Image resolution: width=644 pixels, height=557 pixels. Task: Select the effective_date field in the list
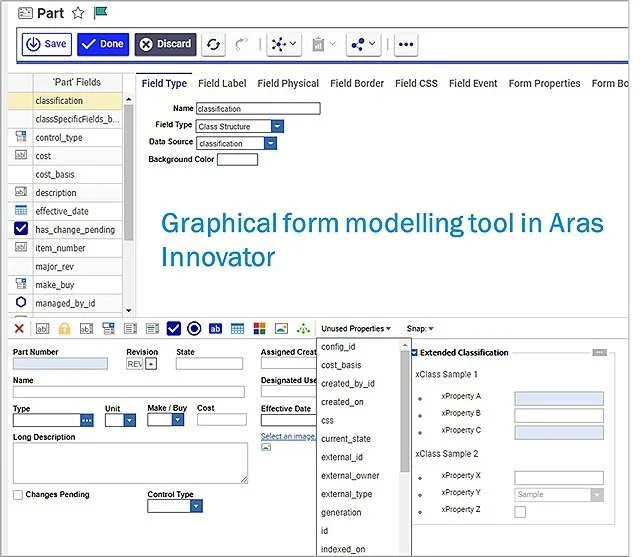point(65,211)
